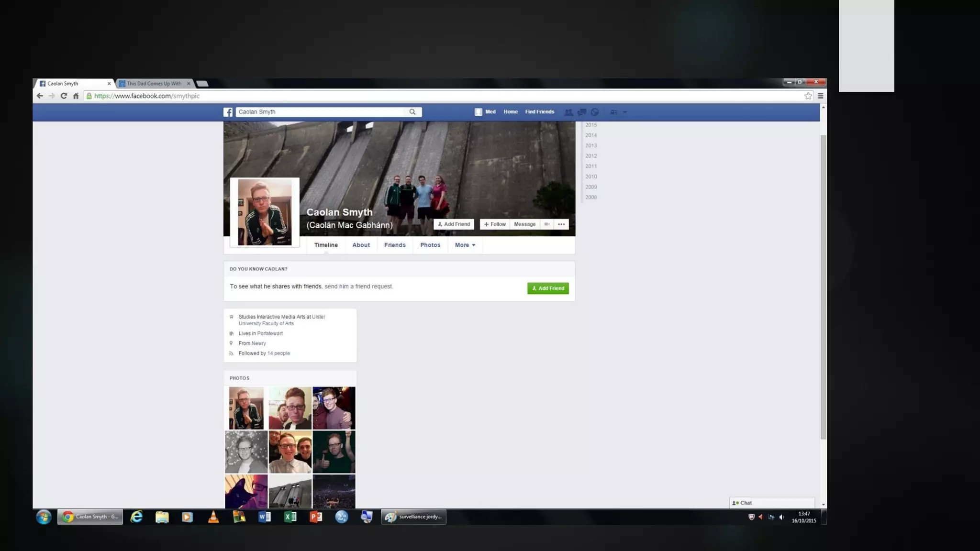Reload the page in Chrome
This screenshot has height=551, width=980.
pyautogui.click(x=64, y=96)
